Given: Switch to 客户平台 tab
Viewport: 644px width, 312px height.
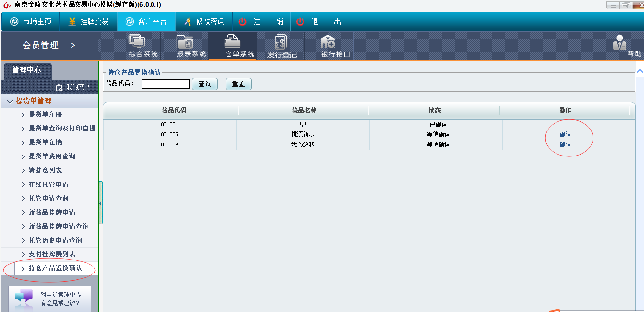Looking at the screenshot, I should (x=146, y=22).
